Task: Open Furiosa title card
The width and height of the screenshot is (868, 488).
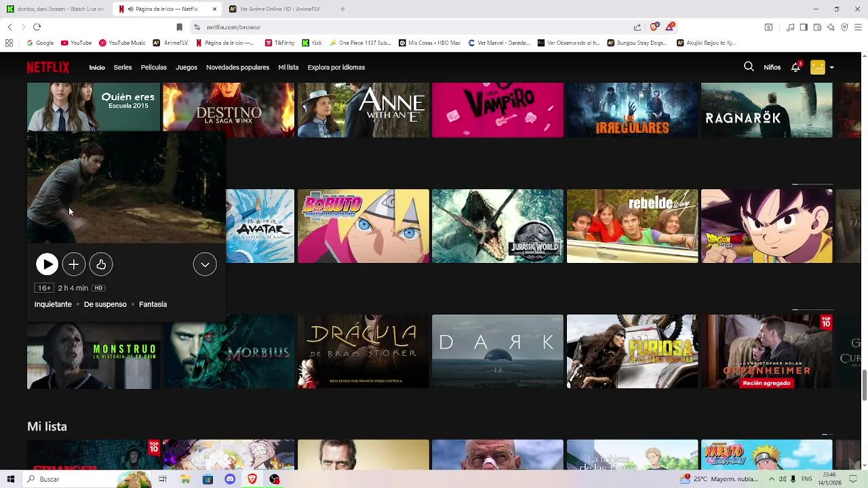Action: tap(632, 351)
